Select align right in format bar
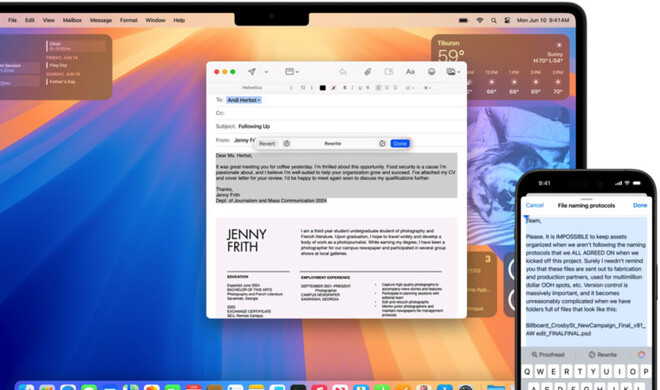The image size is (660, 390). coord(395,88)
